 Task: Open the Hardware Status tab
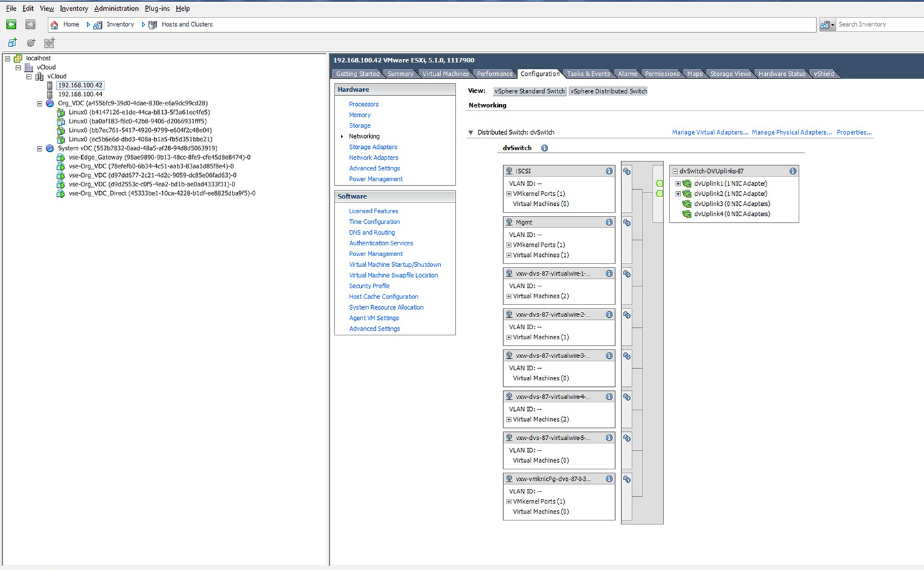click(782, 74)
